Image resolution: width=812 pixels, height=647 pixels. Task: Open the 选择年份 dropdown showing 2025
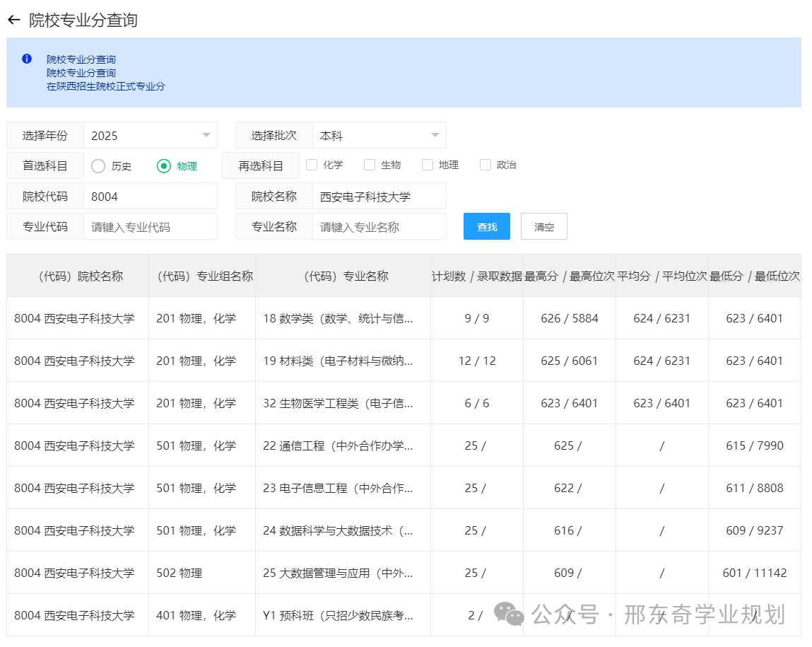point(150,135)
